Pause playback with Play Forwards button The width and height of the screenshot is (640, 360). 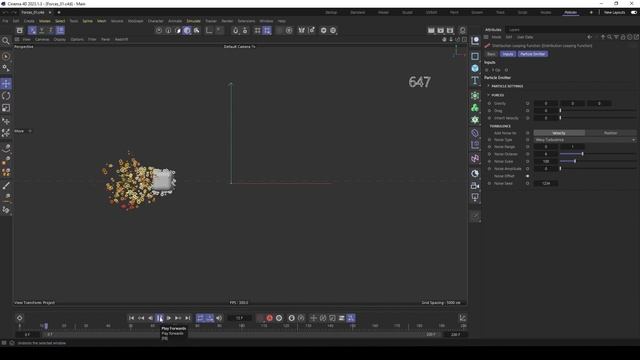(x=160, y=318)
